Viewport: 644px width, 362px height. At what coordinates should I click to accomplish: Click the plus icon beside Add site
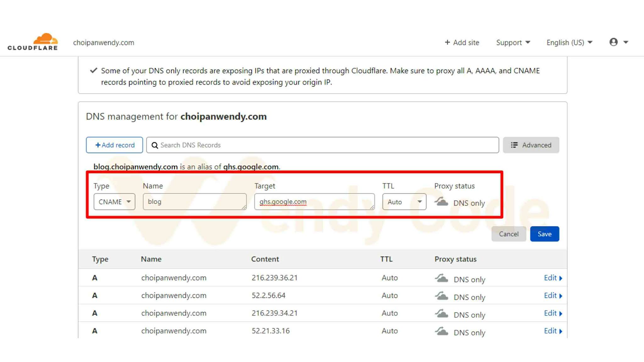[447, 42]
